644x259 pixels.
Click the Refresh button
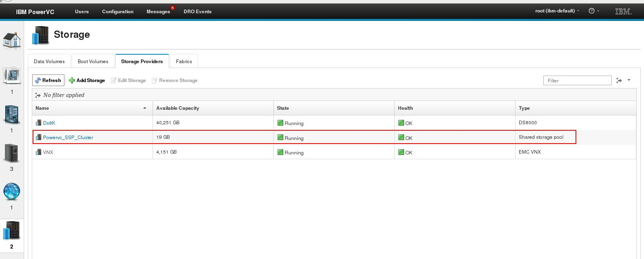point(48,80)
